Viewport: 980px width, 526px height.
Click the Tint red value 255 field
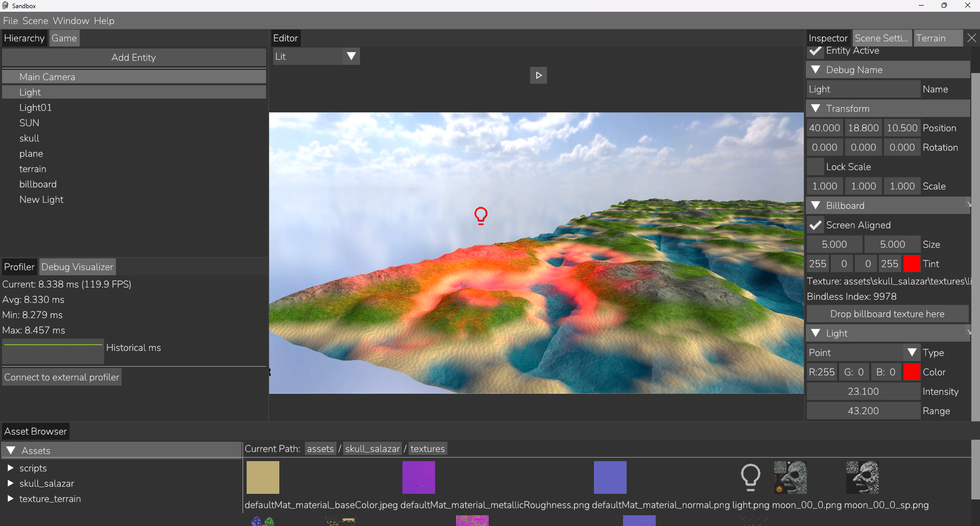818,264
